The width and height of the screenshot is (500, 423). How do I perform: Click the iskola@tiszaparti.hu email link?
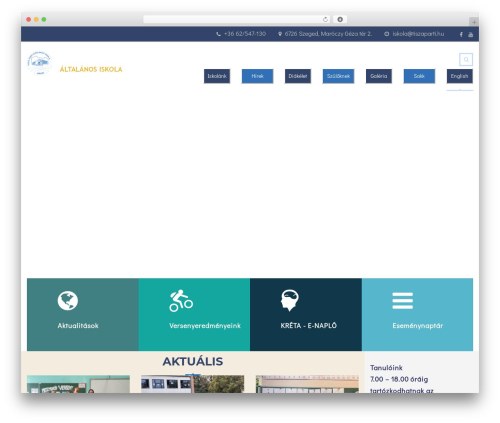pyautogui.click(x=418, y=34)
